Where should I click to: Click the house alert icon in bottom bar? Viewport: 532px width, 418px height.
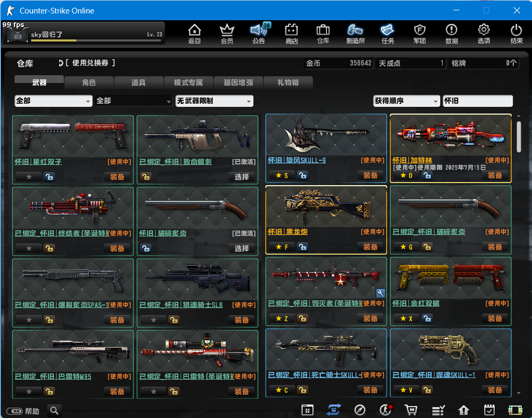463,410
